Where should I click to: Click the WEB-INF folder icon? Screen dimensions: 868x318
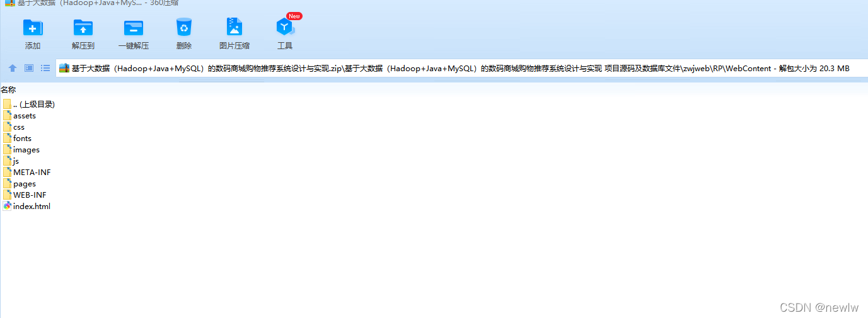7,195
